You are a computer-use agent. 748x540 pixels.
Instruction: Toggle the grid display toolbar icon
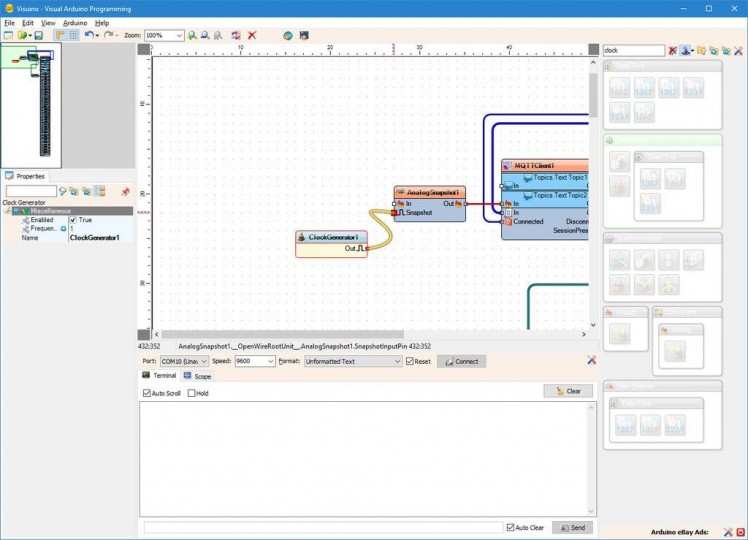pos(73,35)
